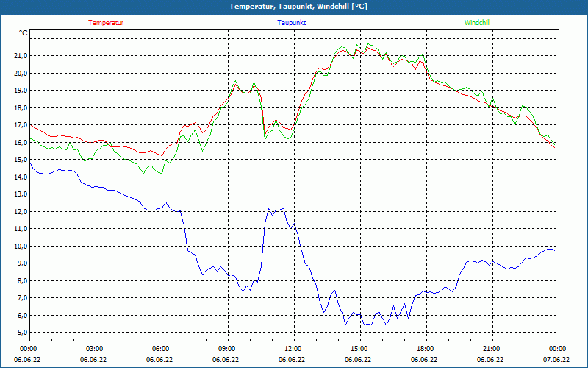Select the 12,0 y-axis value

tap(21, 211)
